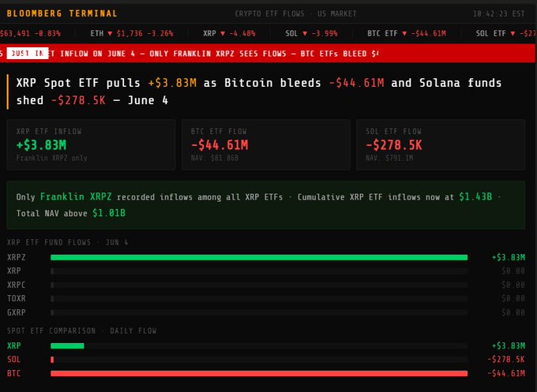Click the XRP ticker down-arrow icon
The height and width of the screenshot is (392, 537).
coord(223,34)
